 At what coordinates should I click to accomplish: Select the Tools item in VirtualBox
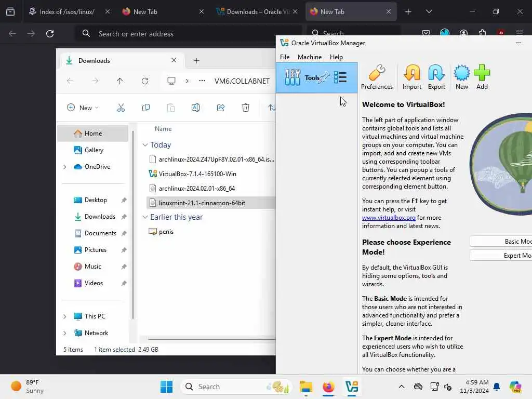316,78
